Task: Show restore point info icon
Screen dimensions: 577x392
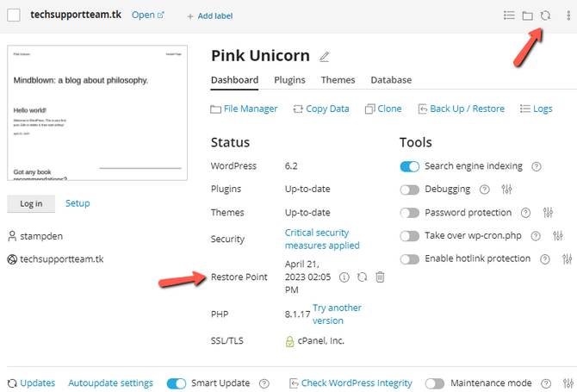Action: (x=344, y=277)
